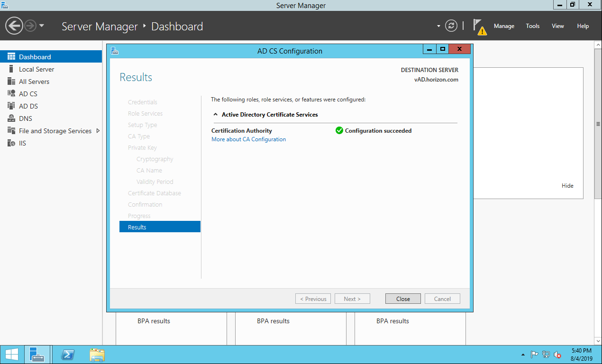Image resolution: width=602 pixels, height=364 pixels.
Task: Refresh the Server Manager dashboard
Action: click(x=451, y=26)
